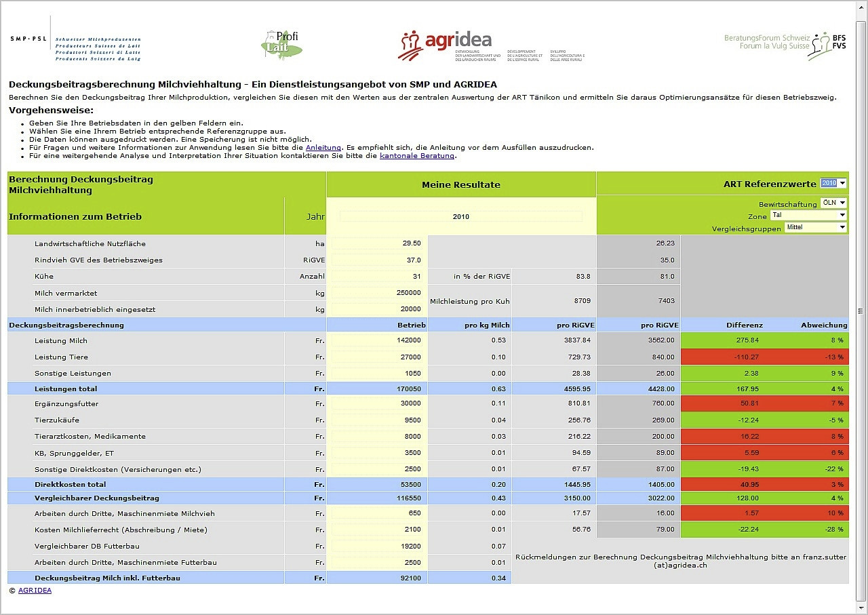
Task: Follow the kantonale Beratung link
Action: point(416,155)
